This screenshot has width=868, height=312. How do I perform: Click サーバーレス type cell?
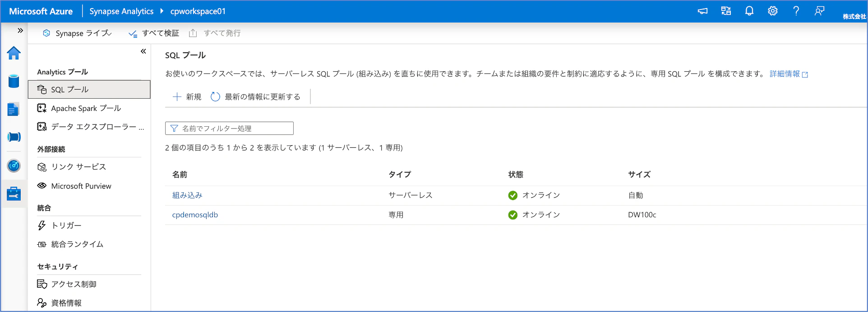411,195
